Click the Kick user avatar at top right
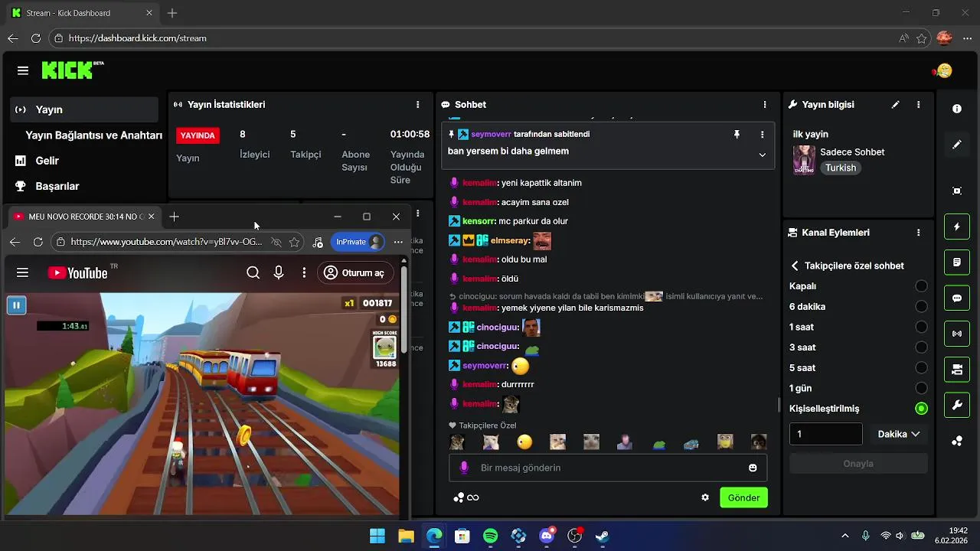 pyautogui.click(x=944, y=71)
